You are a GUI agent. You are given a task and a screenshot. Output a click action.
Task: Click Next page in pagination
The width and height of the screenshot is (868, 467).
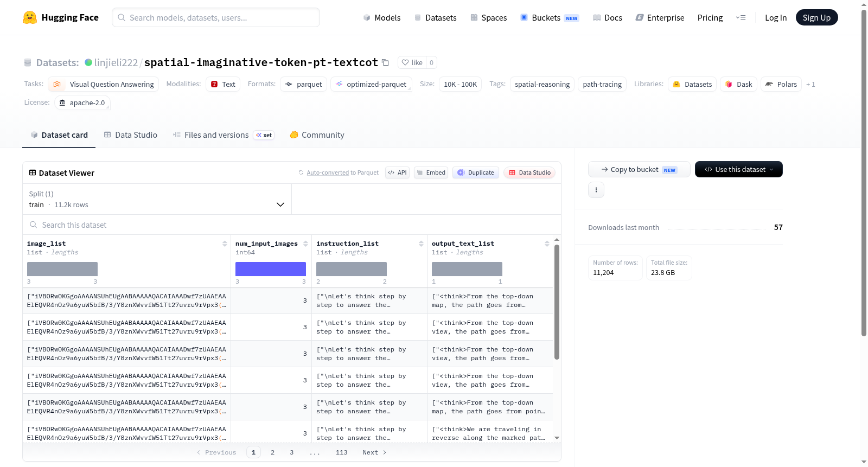374,452
